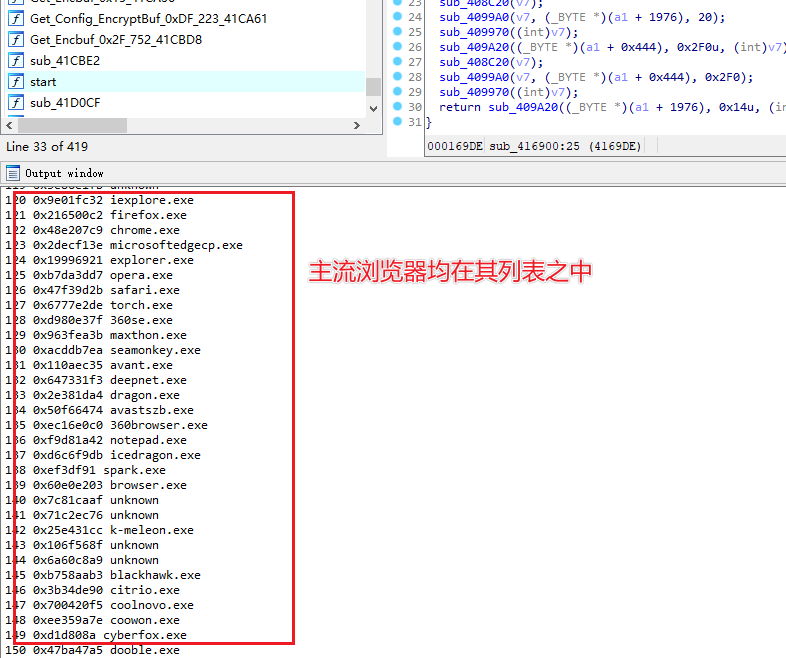Click output line notepad.exe

[x=96, y=441]
